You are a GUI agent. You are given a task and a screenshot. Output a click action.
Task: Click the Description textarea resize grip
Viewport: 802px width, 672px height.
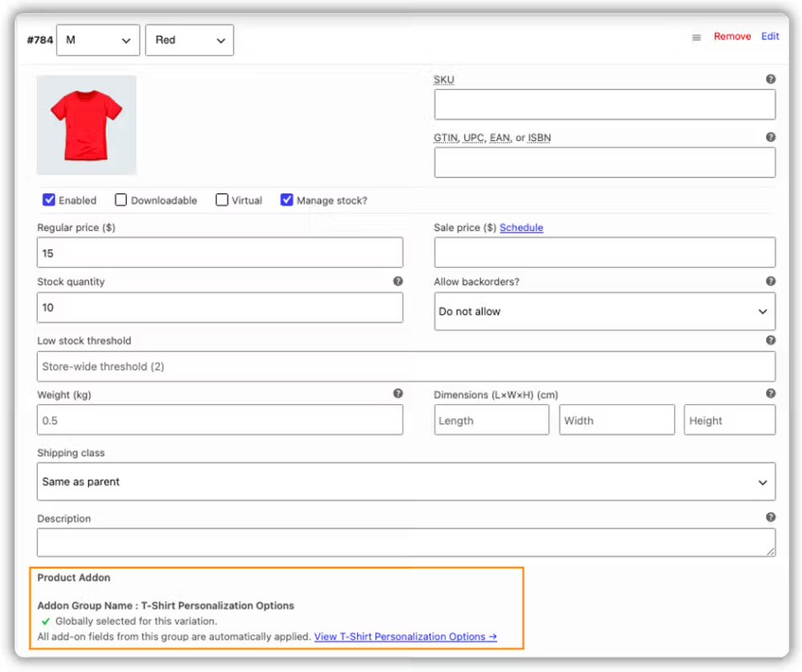pyautogui.click(x=771, y=551)
